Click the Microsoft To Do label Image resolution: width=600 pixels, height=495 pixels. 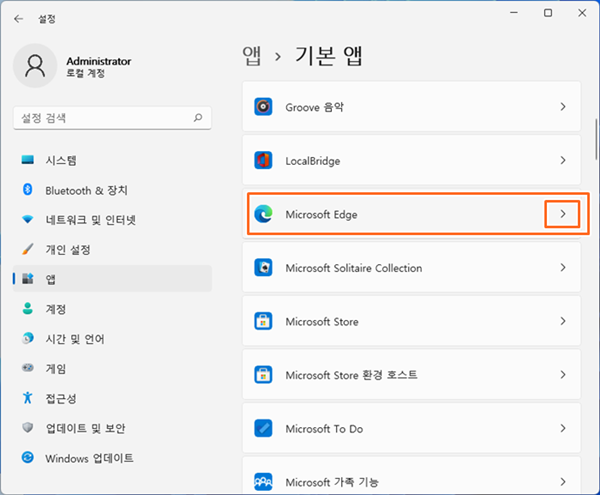click(324, 429)
